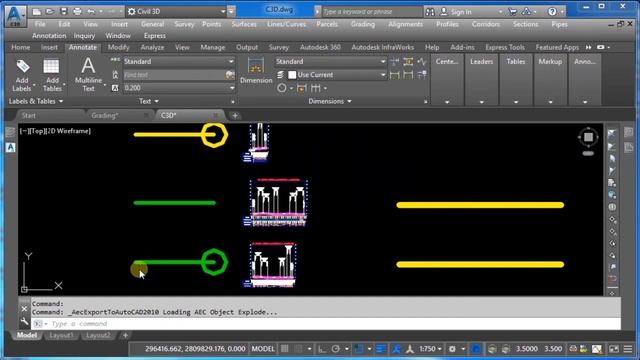Open the Grading menu in menu bar
This screenshot has width=640, height=360.
point(362,24)
